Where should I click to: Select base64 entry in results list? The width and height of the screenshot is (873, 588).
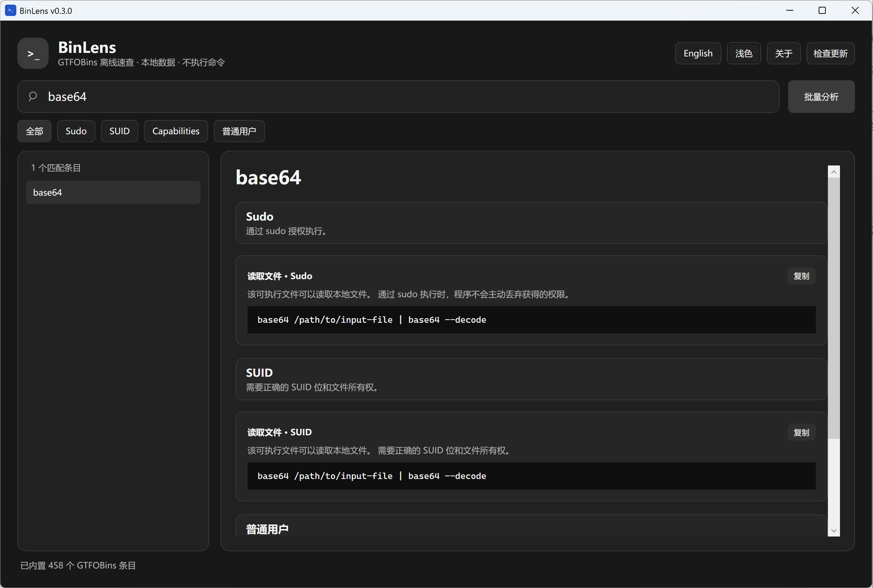pos(113,192)
